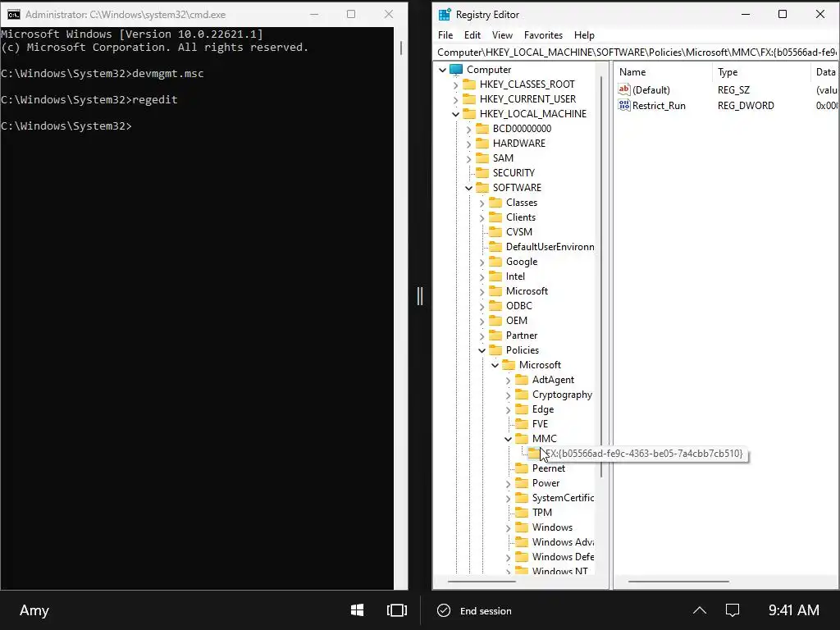Viewport: 840px width, 630px height.
Task: Click the registry tree vertical scrollbar
Action: (x=601, y=276)
